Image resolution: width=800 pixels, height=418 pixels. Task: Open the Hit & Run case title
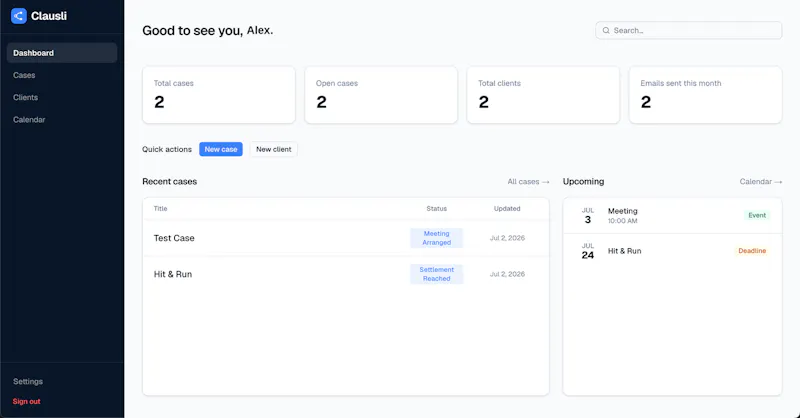[x=173, y=274]
